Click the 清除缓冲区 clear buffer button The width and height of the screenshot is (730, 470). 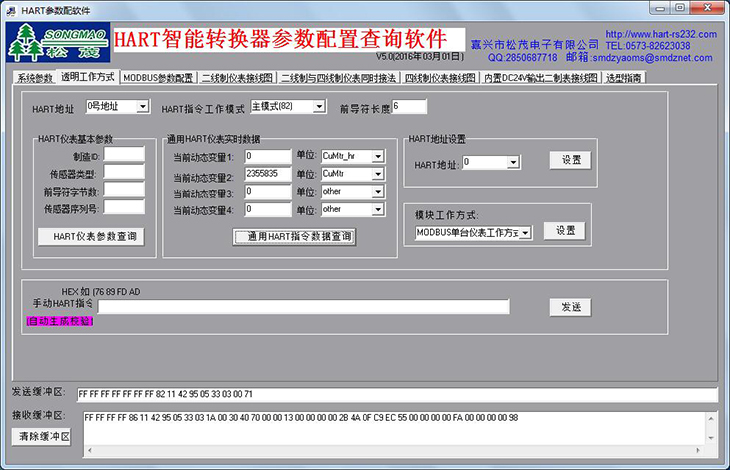click(x=43, y=436)
